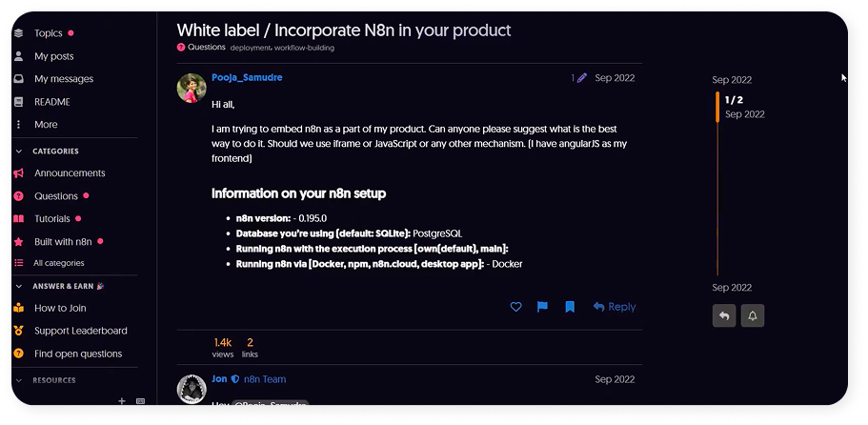Screen dimensions: 868x425
Task: Open the Support Leaderboard
Action: (81, 331)
